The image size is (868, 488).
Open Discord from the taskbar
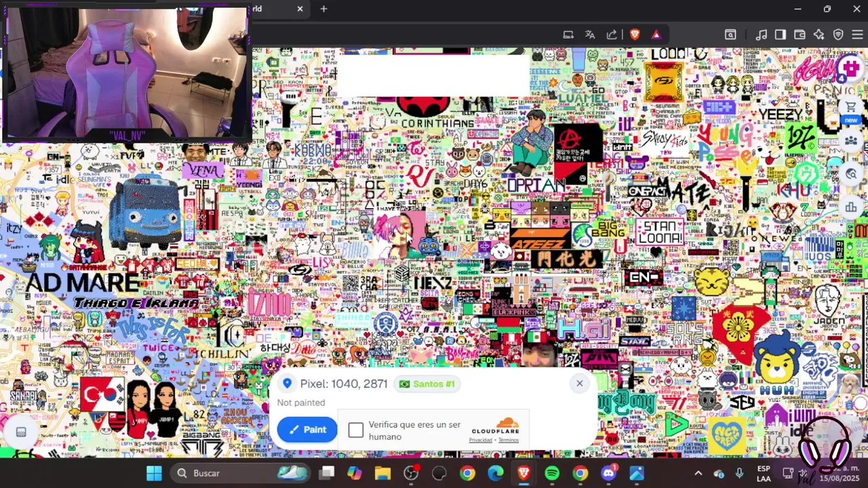608,473
